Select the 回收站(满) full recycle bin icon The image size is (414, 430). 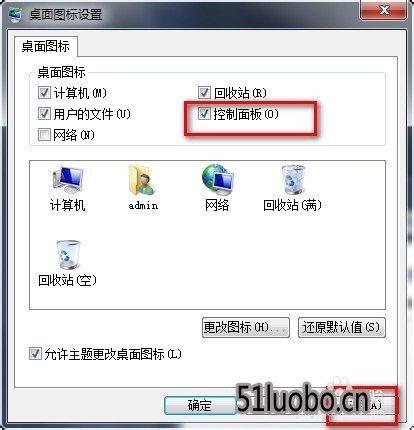tap(293, 180)
